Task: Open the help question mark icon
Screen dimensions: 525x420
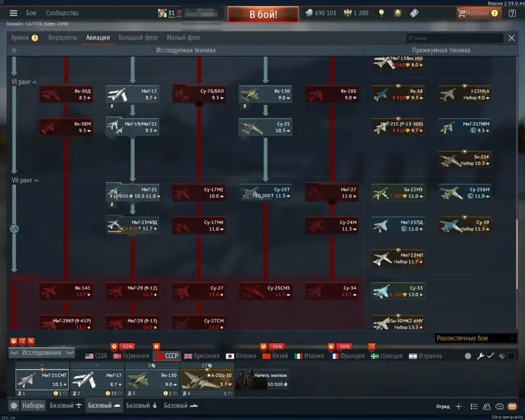Action: pyautogui.click(x=512, y=13)
